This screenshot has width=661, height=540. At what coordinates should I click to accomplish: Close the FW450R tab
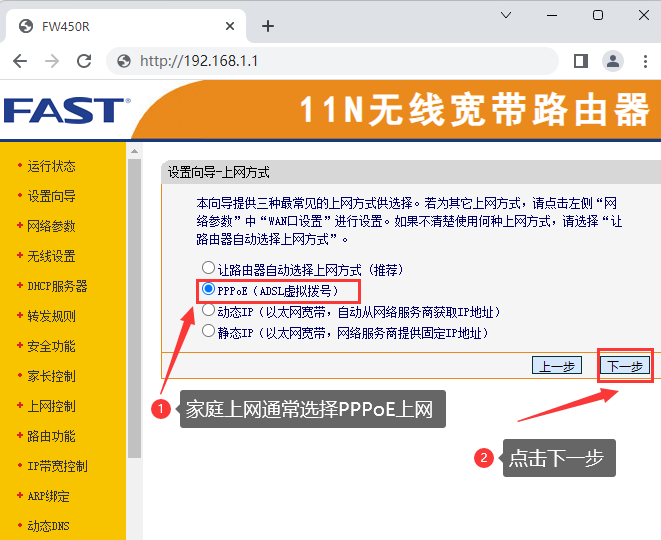230,27
